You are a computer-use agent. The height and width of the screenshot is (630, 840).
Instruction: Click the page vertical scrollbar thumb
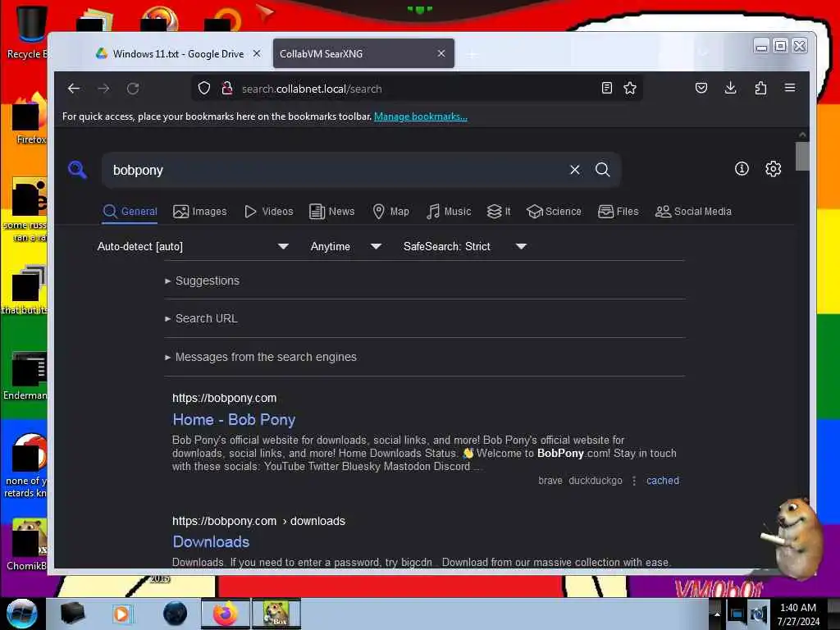coord(802,156)
